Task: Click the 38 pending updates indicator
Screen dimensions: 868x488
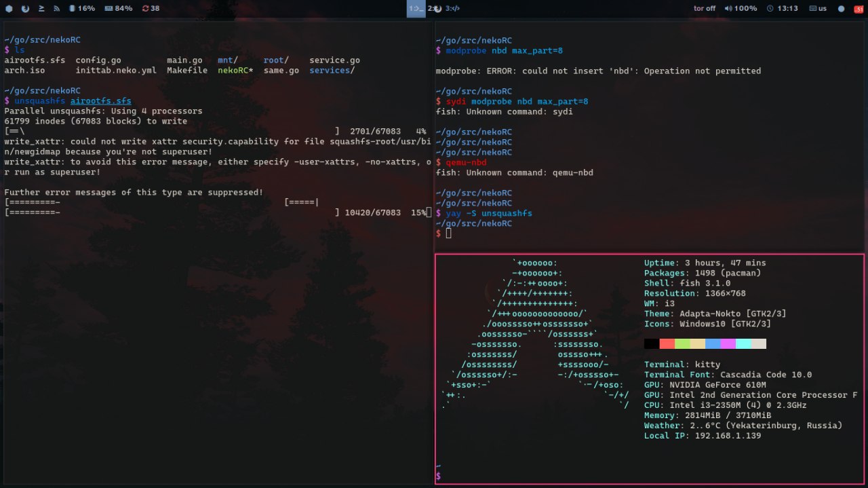Action: tap(151, 9)
